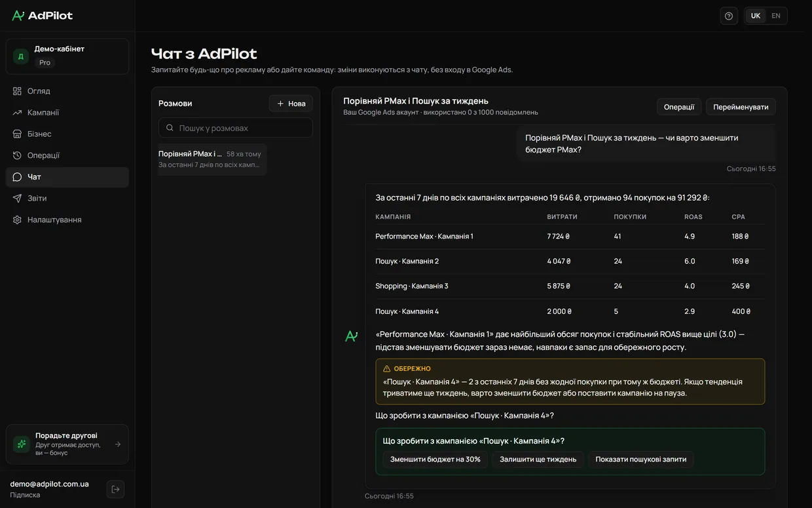Screen dimensions: 812x508
Task: Click the AdPilot logo in the sidebar
Action: pyautogui.click(x=43, y=16)
